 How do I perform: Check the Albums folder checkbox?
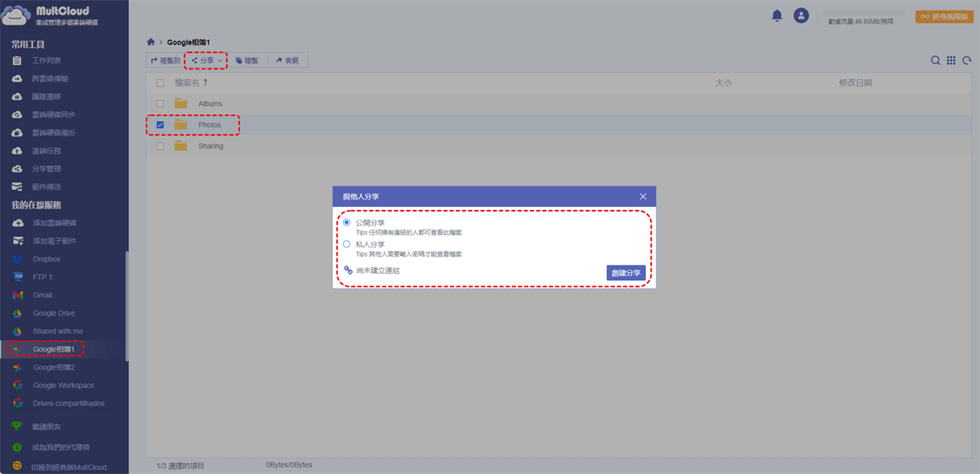point(160,104)
